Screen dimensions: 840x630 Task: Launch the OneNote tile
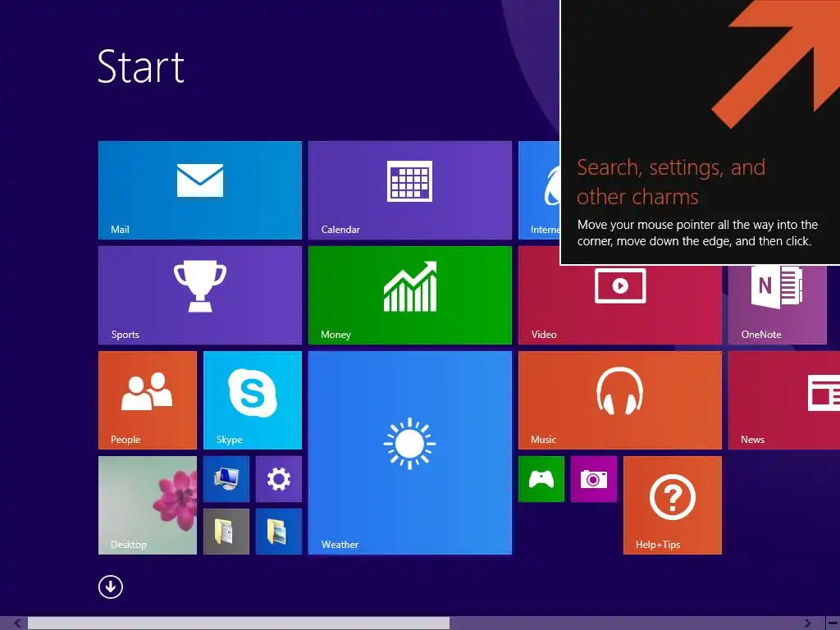coord(778,304)
